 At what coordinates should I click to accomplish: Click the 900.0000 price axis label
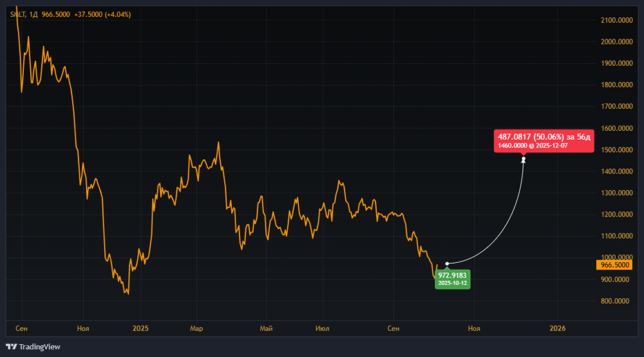(614, 280)
